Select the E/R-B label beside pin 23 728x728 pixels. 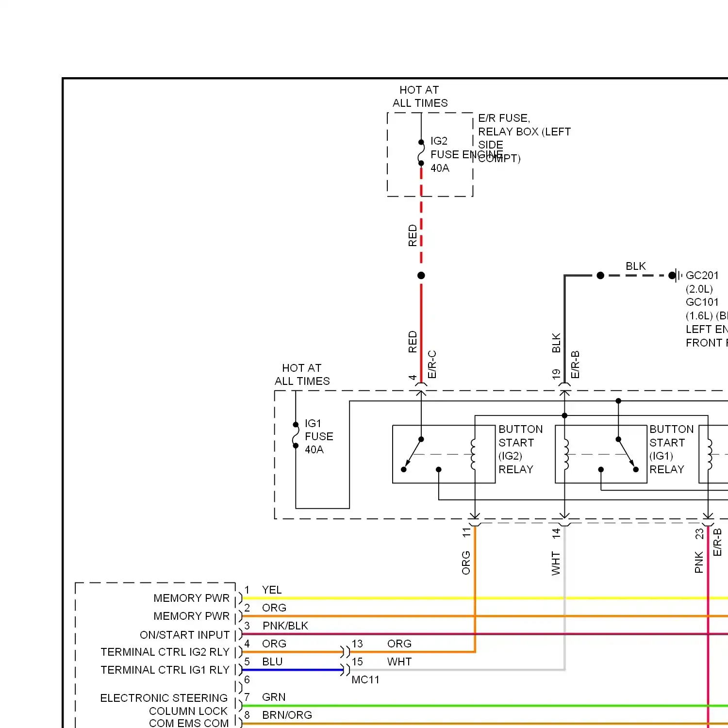pos(717,542)
